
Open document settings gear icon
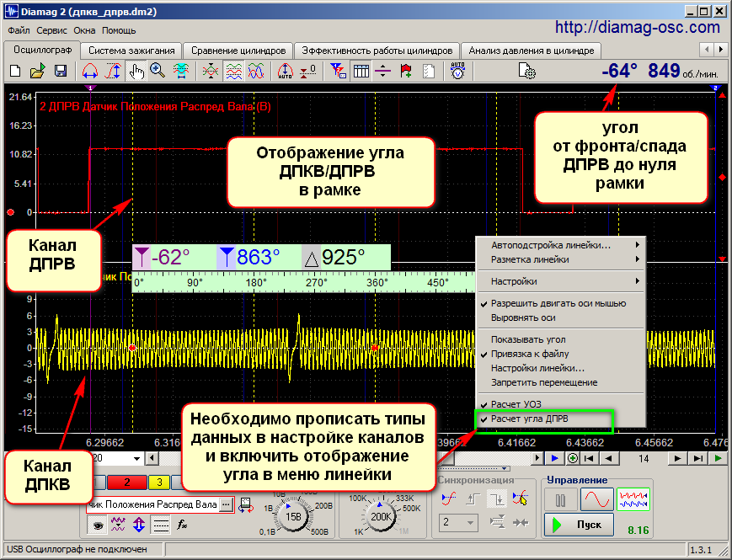526,71
